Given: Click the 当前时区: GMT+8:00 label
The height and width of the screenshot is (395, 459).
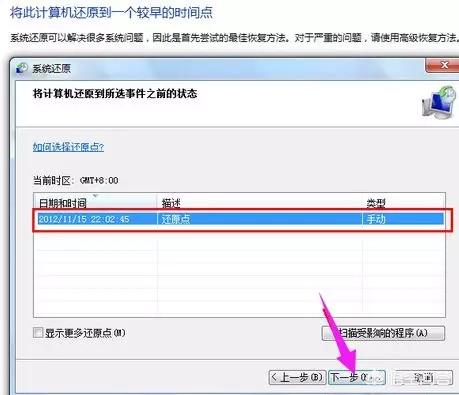Looking at the screenshot, I should click(75, 180).
